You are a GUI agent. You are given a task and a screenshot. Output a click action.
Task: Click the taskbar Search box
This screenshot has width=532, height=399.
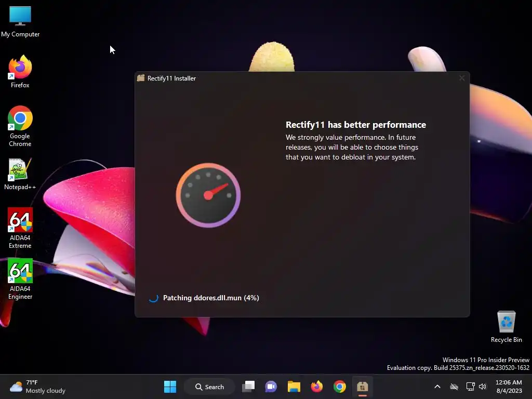[x=209, y=387]
